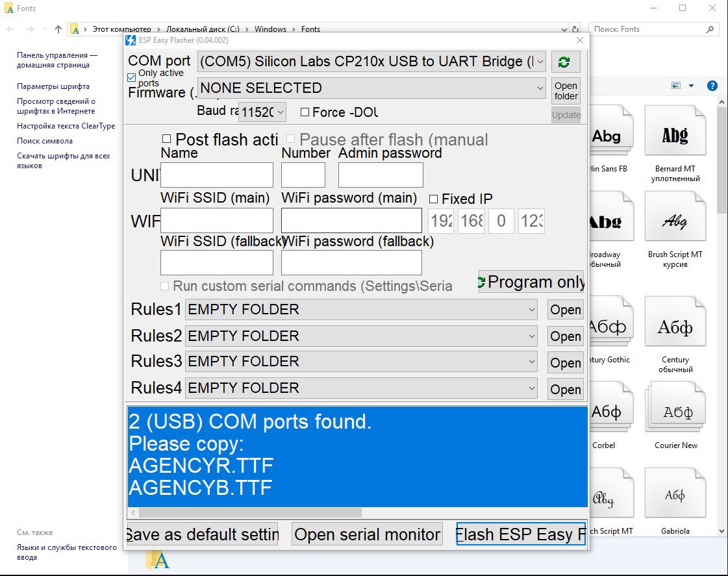Viewport: 728px width, 576px height.
Task: Click the refresh icon in Fonts address bar
Action: (x=575, y=29)
